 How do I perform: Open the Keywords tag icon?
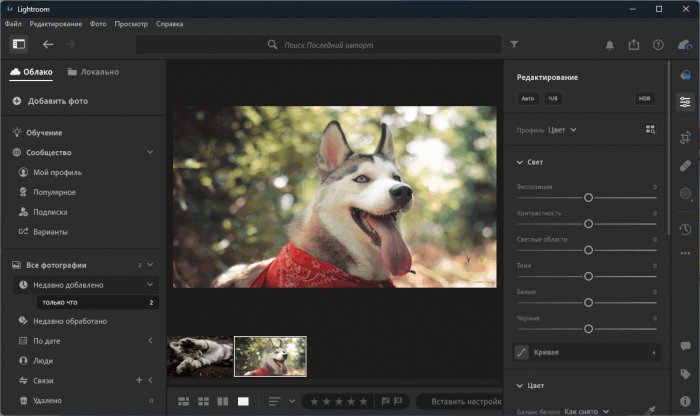tap(685, 374)
